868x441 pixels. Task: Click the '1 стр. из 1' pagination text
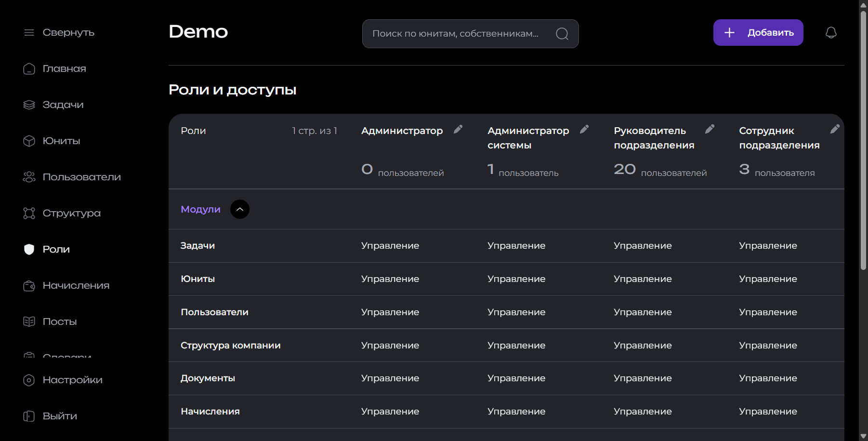(x=315, y=131)
